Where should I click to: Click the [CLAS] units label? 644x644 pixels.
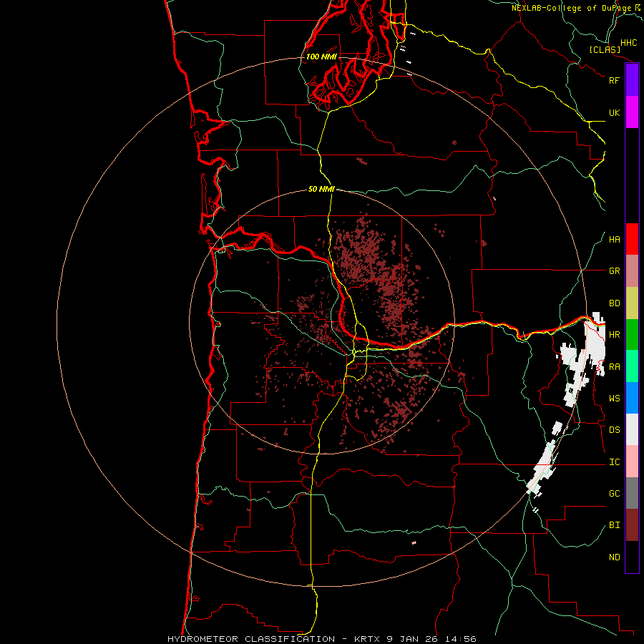pyautogui.click(x=605, y=50)
